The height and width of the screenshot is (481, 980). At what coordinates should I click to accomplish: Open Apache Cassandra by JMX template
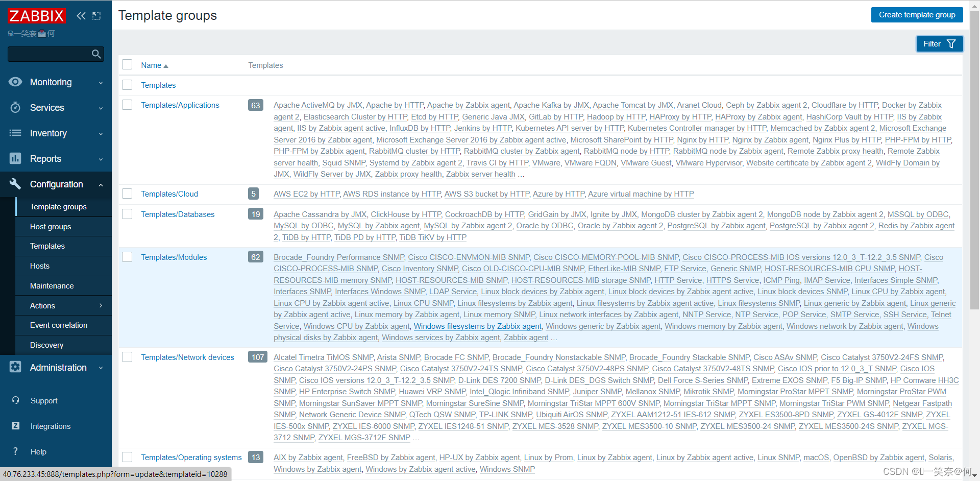320,214
